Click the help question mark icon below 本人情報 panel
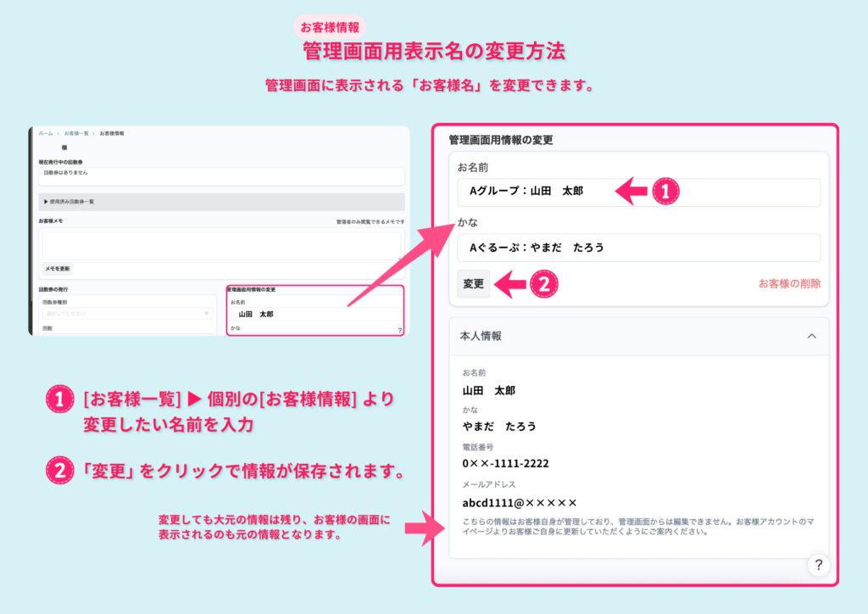 click(x=817, y=567)
